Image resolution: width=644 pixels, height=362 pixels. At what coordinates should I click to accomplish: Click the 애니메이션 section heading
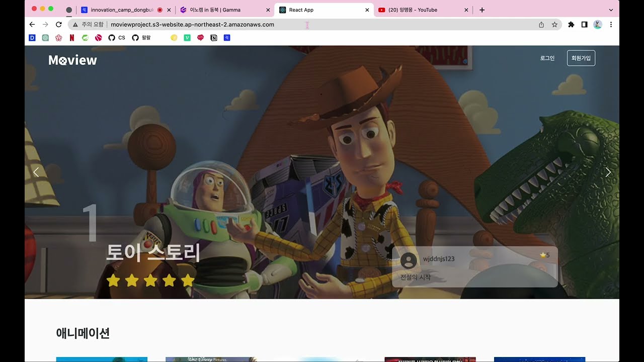point(83,333)
